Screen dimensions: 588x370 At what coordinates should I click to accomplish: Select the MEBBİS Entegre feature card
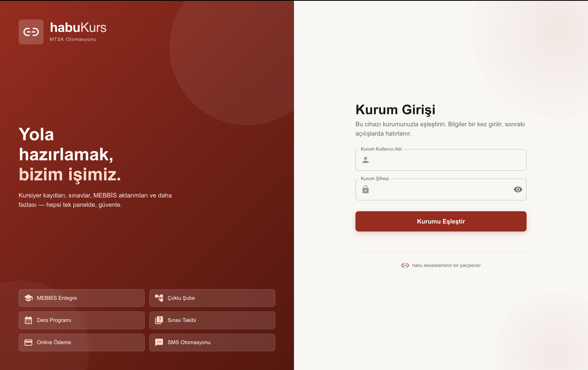[x=81, y=298]
